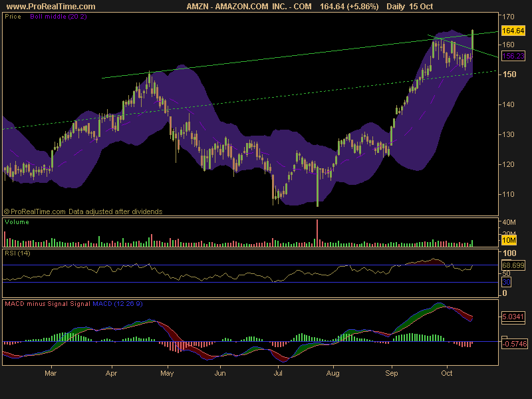The image size is (532, 399).
Task: Click the Volume panel label
Action: tap(17, 222)
